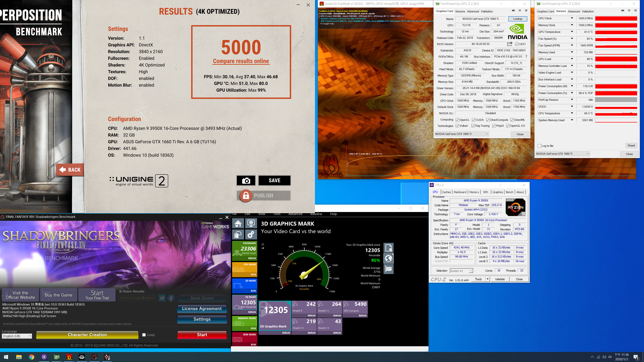This screenshot has width=644, height=362.
Task: Click the BIOS share/export arrow icon in GPU-Z
Action: tap(510, 44)
